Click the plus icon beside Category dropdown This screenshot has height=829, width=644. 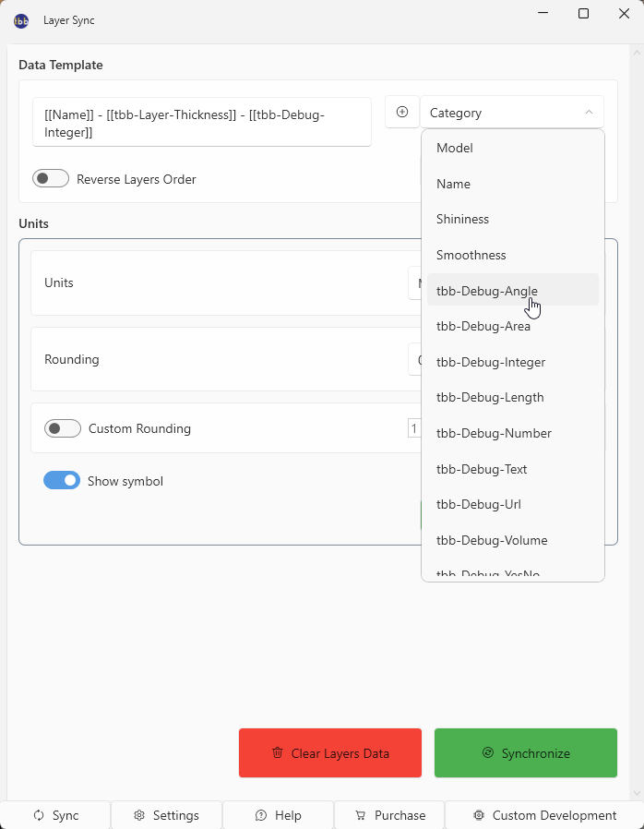[402, 112]
